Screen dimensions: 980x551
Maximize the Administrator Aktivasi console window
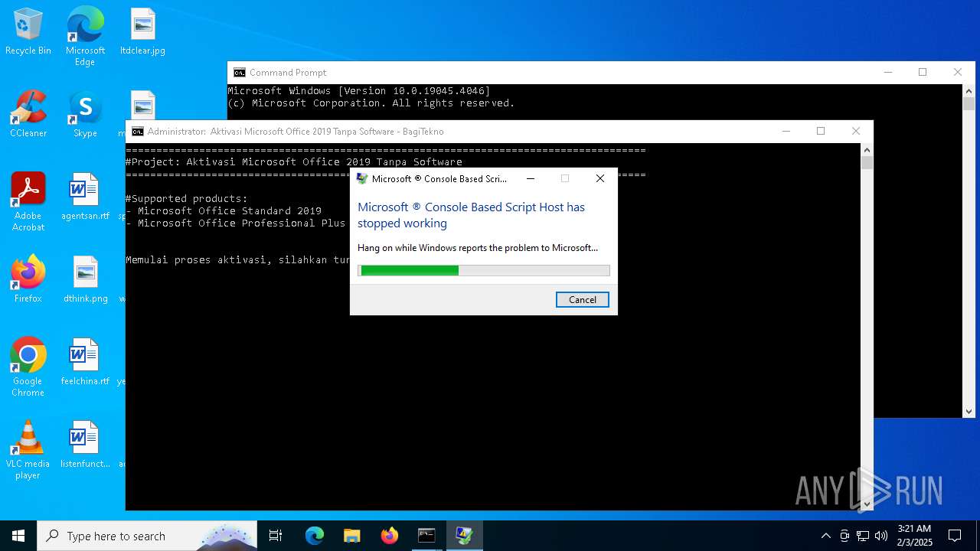tap(821, 132)
